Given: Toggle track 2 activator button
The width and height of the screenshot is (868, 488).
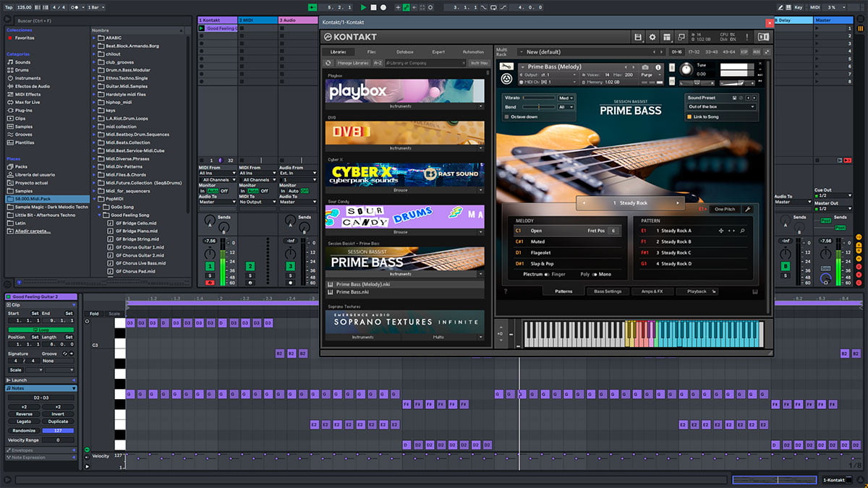Looking at the screenshot, I should click(250, 267).
